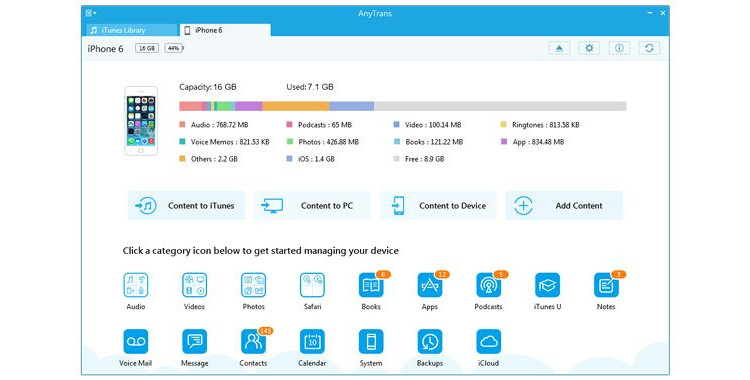The image size is (750, 380).
Task: Click the 44% battery indicator
Action: click(x=174, y=48)
